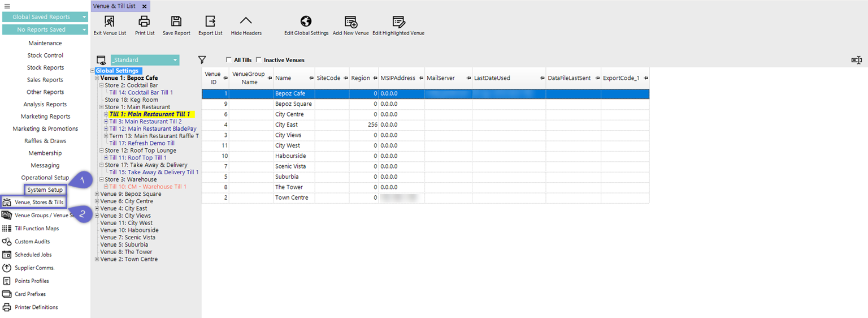Click pin icon on Venue ID column header
This screenshot has width=868, height=318.
pos(225,78)
